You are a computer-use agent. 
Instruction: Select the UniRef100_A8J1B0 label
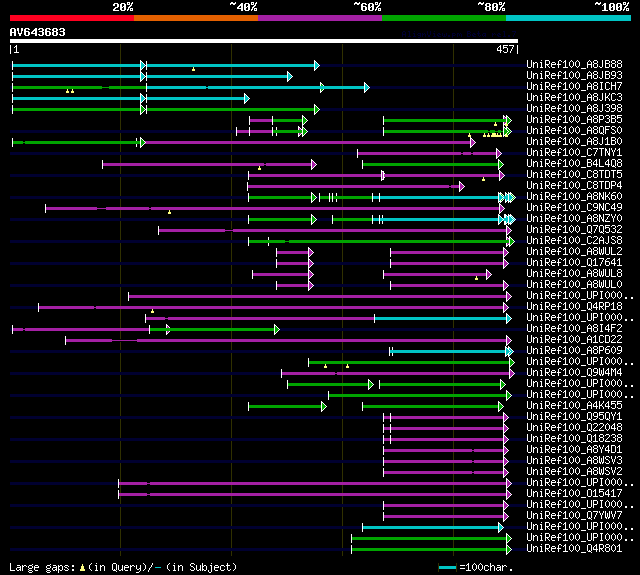coord(574,141)
